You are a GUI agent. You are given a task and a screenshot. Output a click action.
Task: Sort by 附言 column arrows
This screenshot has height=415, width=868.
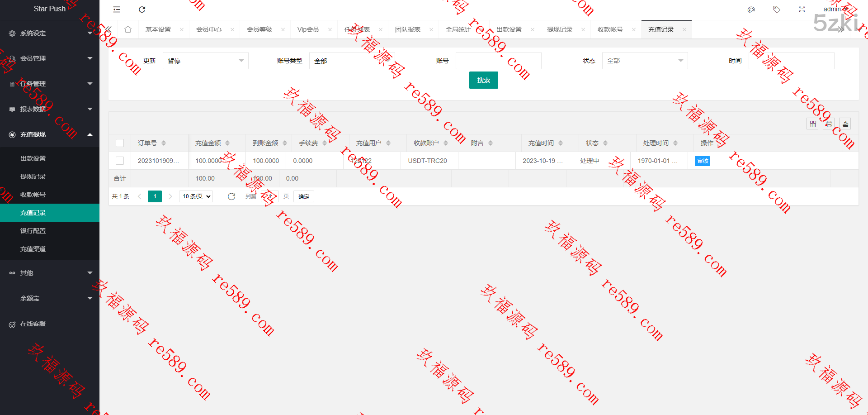click(x=491, y=143)
